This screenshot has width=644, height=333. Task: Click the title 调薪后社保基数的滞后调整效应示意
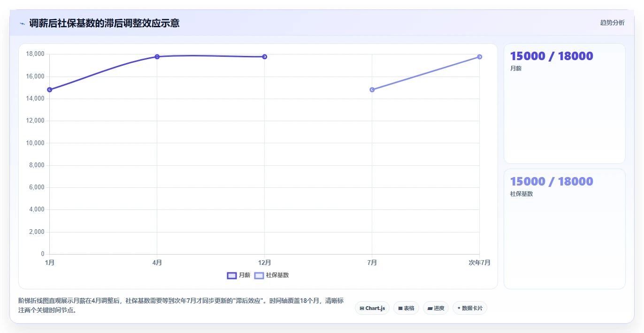[x=104, y=23]
